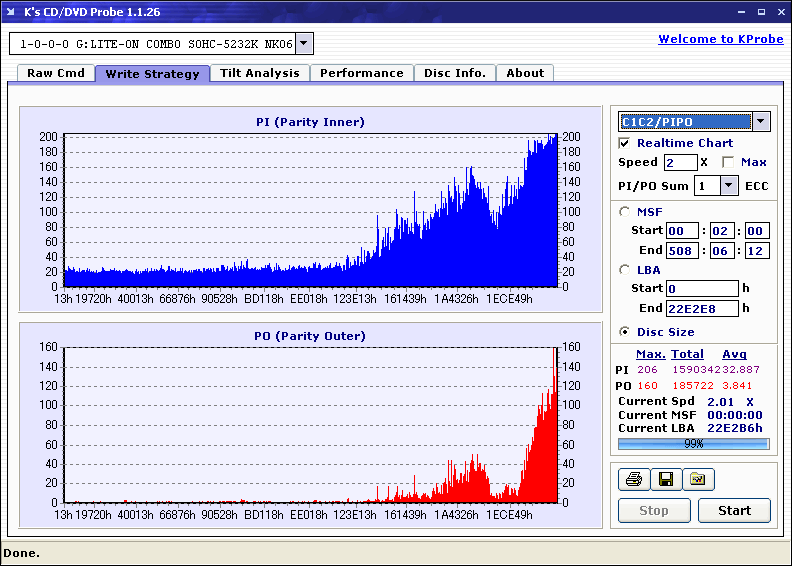Image resolution: width=792 pixels, height=566 pixels.
Task: Open the Welcome to KProbe link
Action: 721,39
